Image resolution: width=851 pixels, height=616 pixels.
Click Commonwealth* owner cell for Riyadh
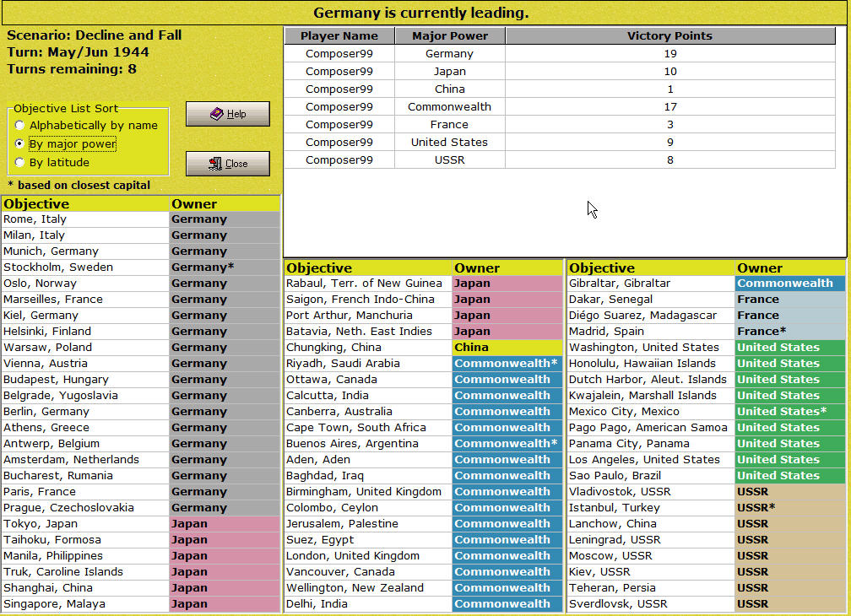[x=507, y=364]
